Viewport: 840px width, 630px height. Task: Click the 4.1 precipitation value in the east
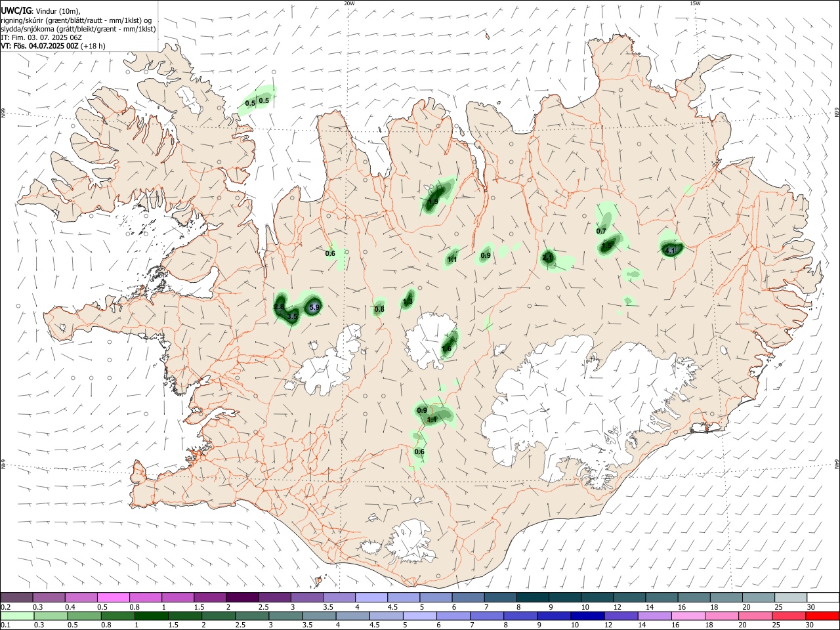(670, 251)
